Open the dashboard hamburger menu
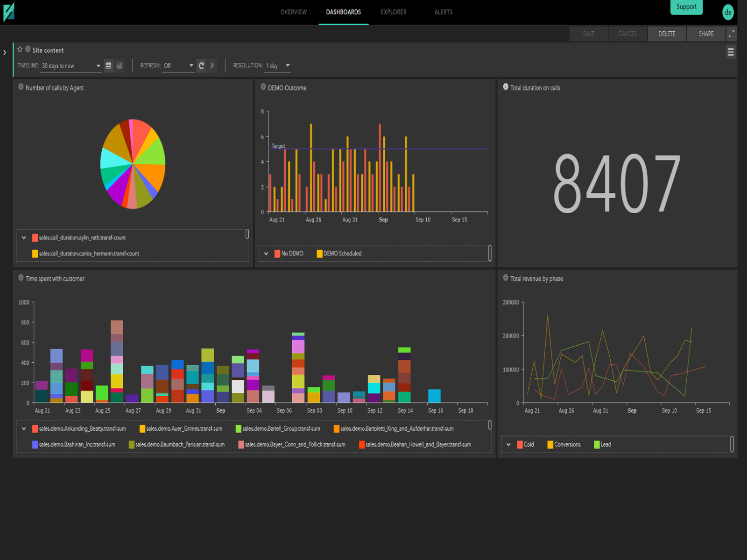Viewport: 747px width, 560px height. click(x=731, y=52)
